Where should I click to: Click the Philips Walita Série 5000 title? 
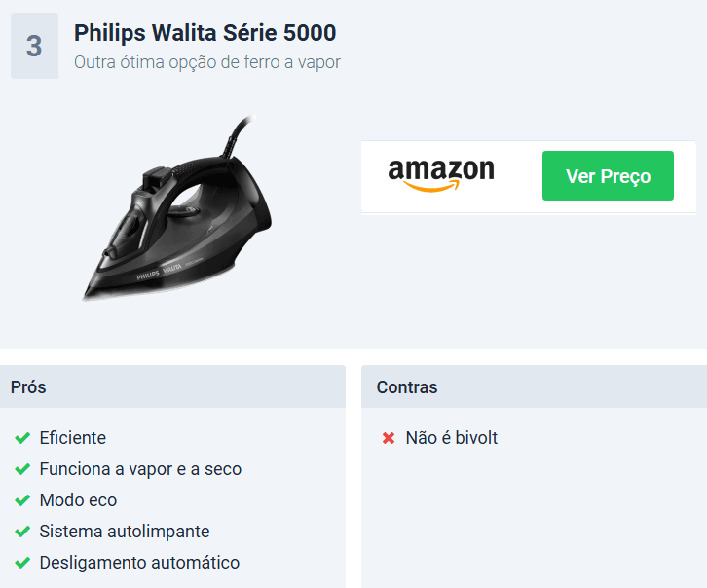pyautogui.click(x=205, y=33)
